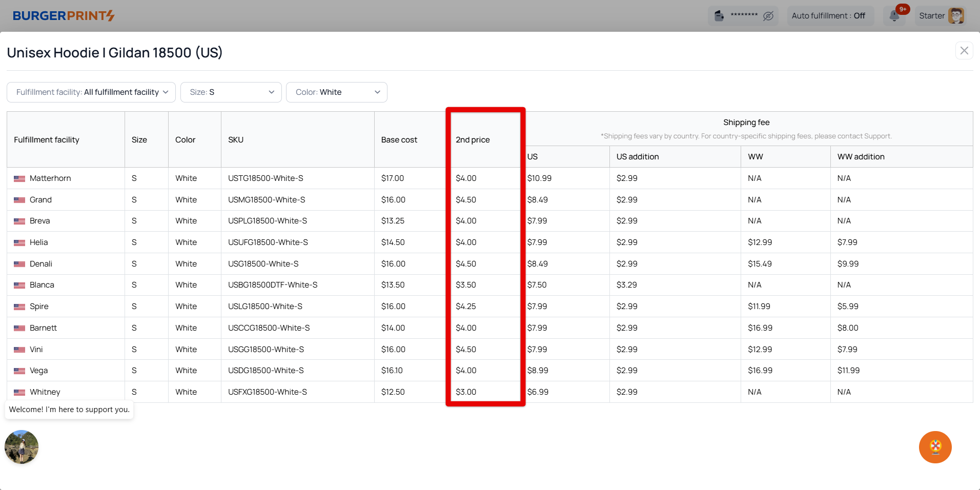Open the Size dropdown
Image resolution: width=980 pixels, height=490 pixels.
pos(231,92)
